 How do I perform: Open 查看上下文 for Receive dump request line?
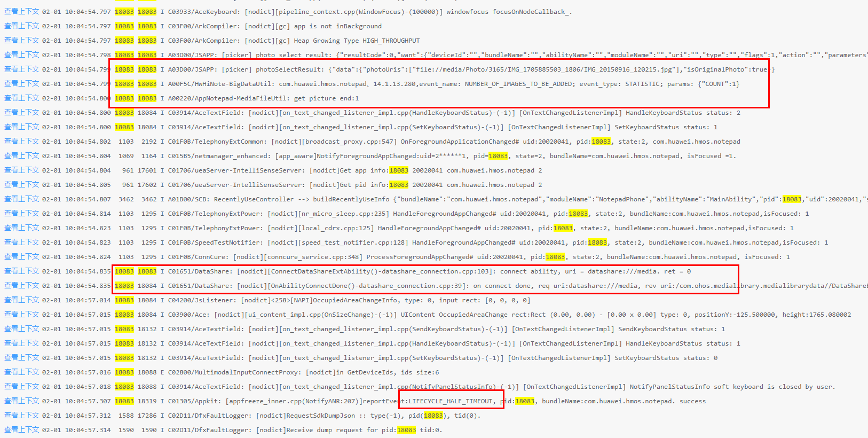(21, 429)
